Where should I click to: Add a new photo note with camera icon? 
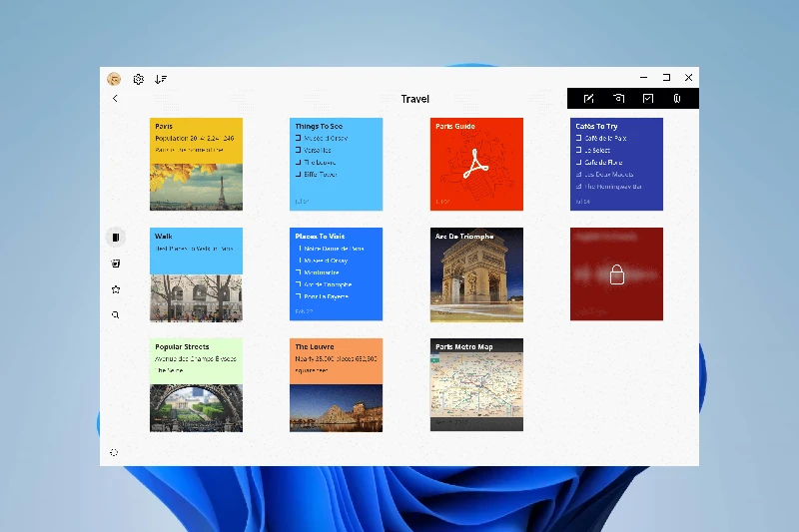pyautogui.click(x=618, y=98)
